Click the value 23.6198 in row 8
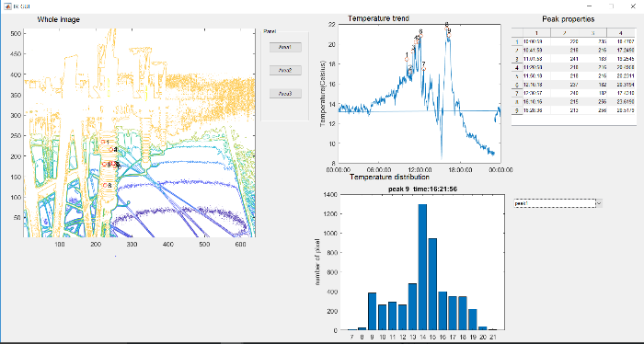This screenshot has width=644, height=344. click(x=621, y=101)
